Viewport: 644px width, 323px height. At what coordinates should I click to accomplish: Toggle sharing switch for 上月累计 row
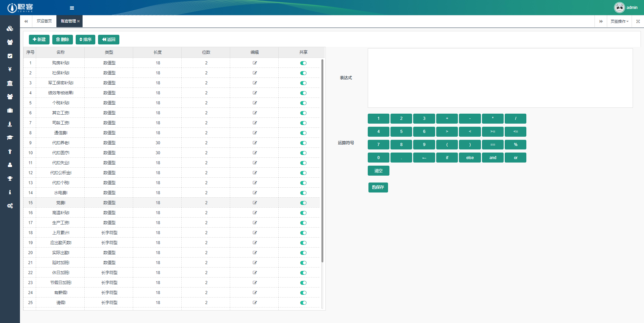[x=303, y=233]
